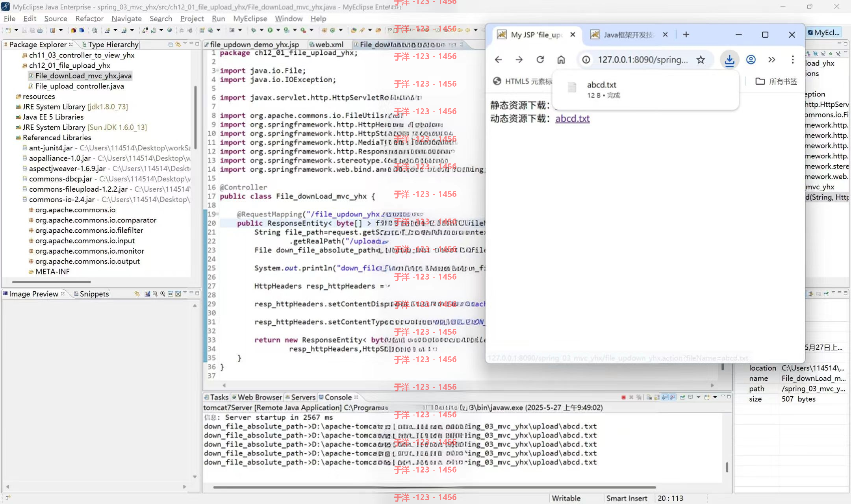This screenshot has height=504, width=851.
Task: Open the browser profile icon
Action: [x=751, y=59]
